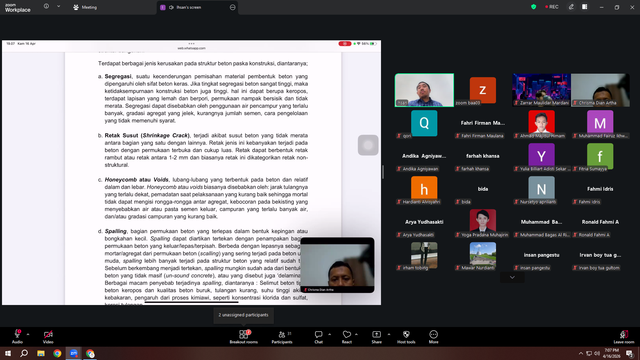Select the bida participant tile
640x360 pixels.
(483, 189)
